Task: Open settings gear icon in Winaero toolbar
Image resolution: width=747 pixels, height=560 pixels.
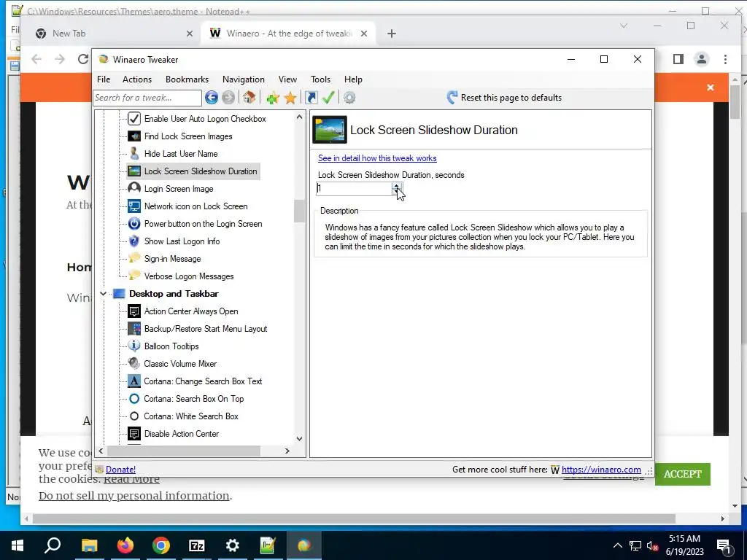Action: coord(349,98)
